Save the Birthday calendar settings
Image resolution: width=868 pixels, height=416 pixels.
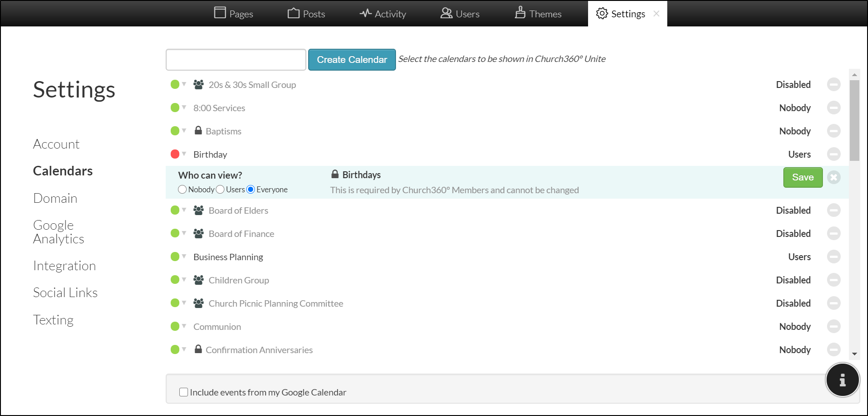click(x=802, y=177)
